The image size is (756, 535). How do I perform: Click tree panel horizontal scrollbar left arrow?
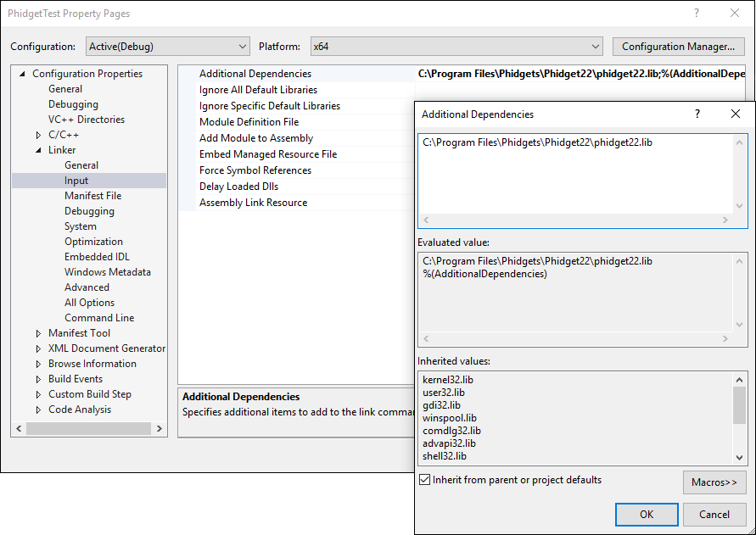click(19, 428)
